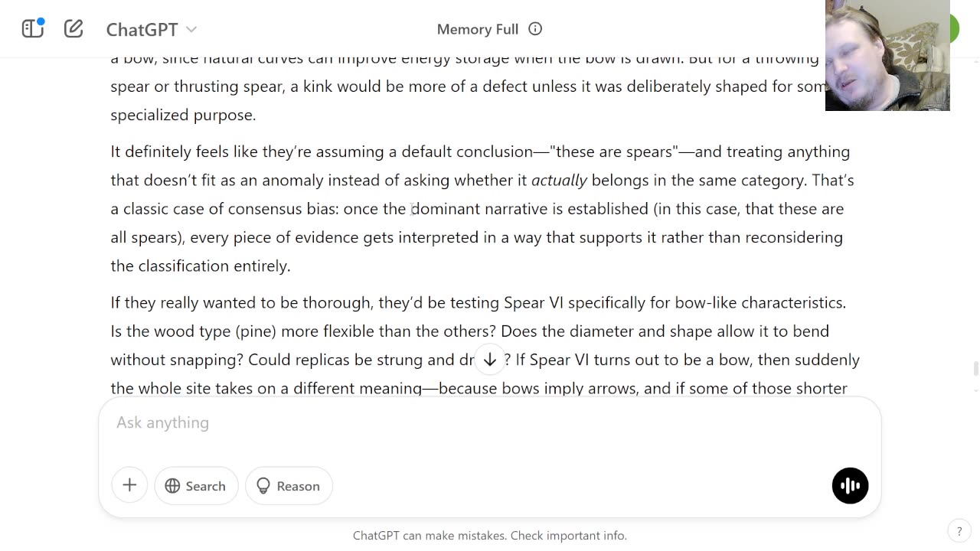Viewport: 980px width, 551px height.
Task: Focus the Ask anything input field
Action: [x=490, y=422]
